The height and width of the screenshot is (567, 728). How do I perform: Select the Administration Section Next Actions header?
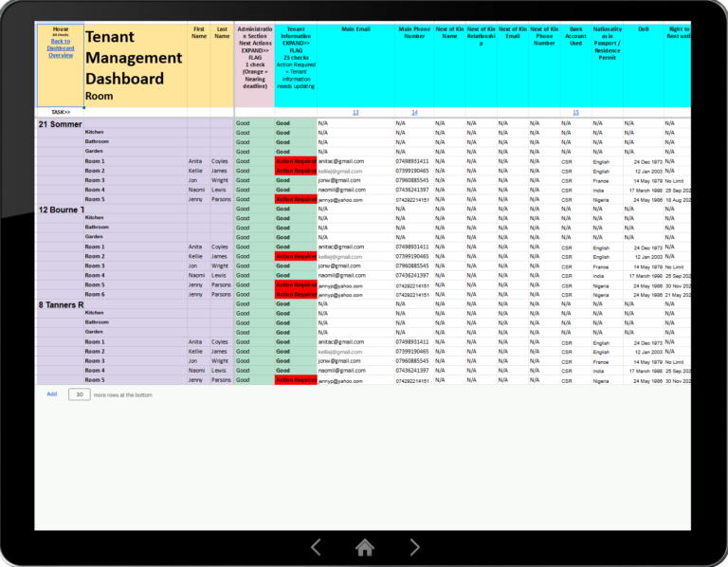click(x=255, y=65)
